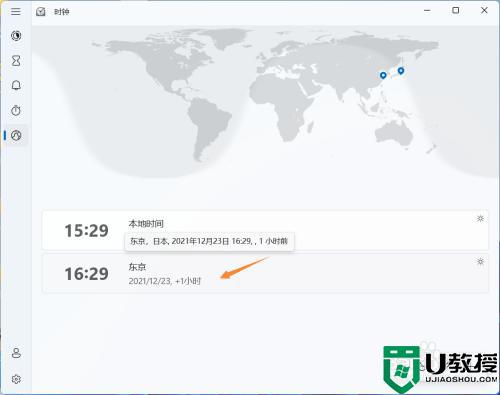Go to the Stopwatch page
This screenshot has width=500, height=395.
pos(16,110)
